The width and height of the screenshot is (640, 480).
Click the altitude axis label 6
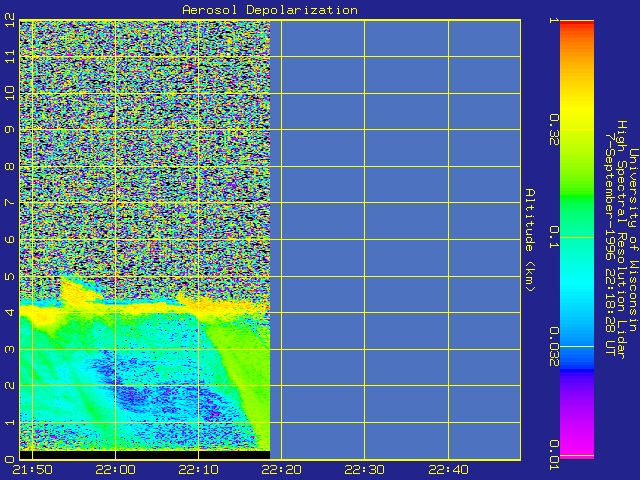[x=10, y=239]
